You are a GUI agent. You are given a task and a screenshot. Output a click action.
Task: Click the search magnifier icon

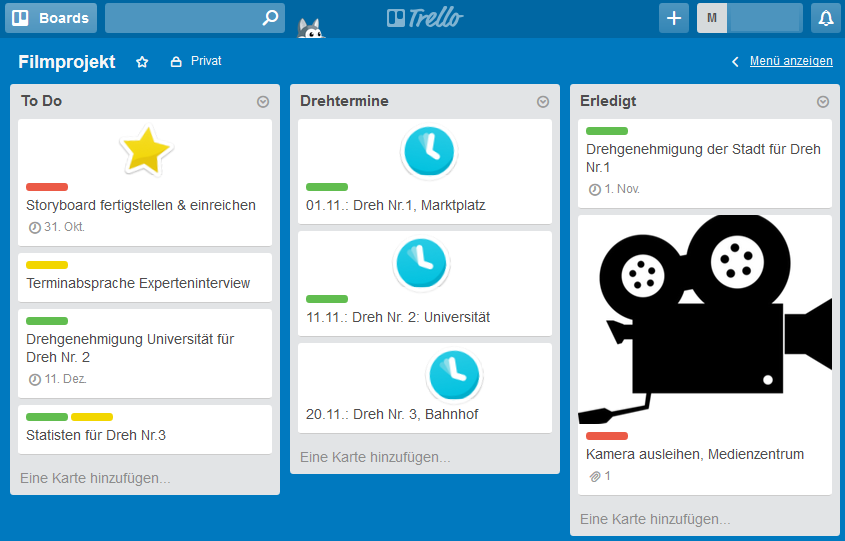(x=270, y=18)
